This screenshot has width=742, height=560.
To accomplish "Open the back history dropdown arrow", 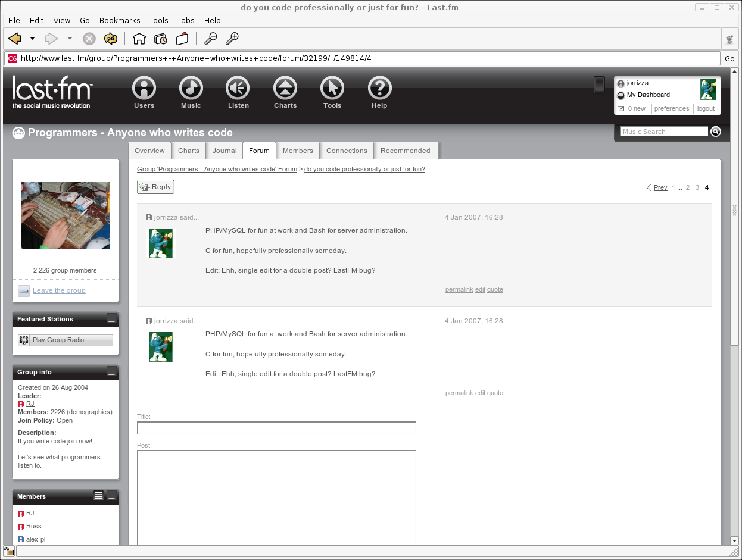I will tap(32, 39).
